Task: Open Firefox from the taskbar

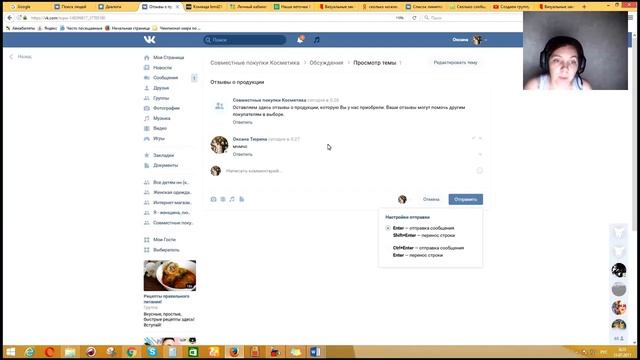Action: click(234, 352)
